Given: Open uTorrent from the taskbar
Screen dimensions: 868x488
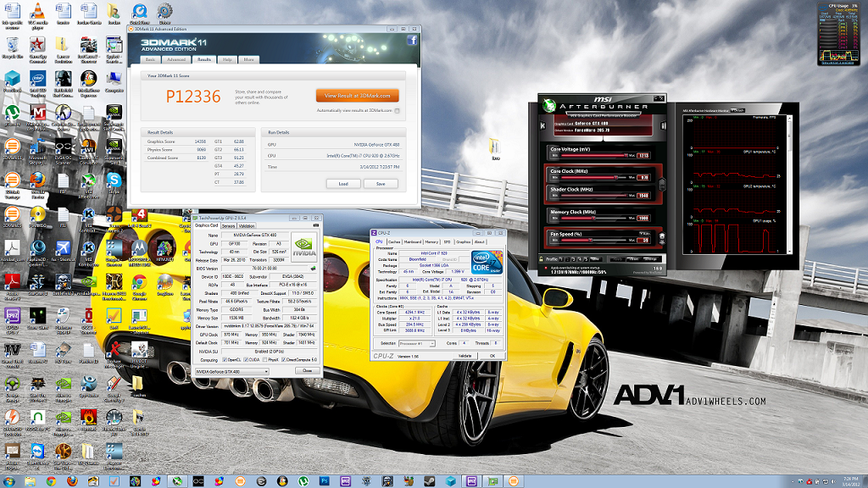Looking at the screenshot, I should click(x=303, y=481).
